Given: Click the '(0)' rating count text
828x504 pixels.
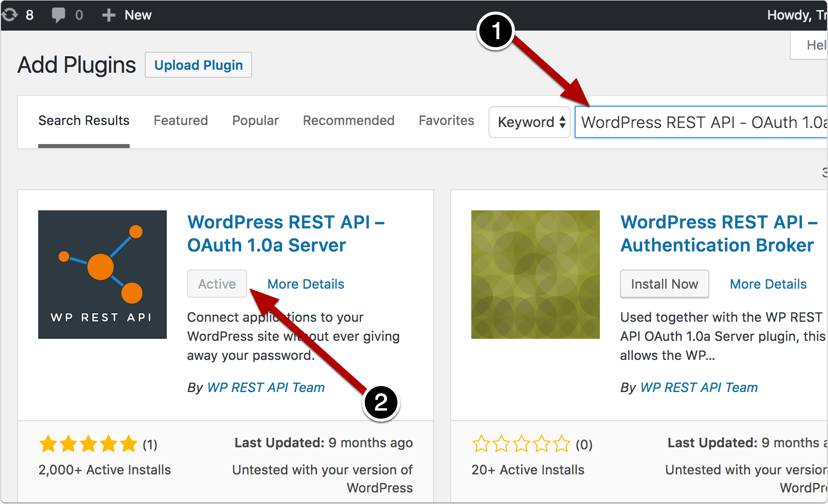Looking at the screenshot, I should 584,445.
